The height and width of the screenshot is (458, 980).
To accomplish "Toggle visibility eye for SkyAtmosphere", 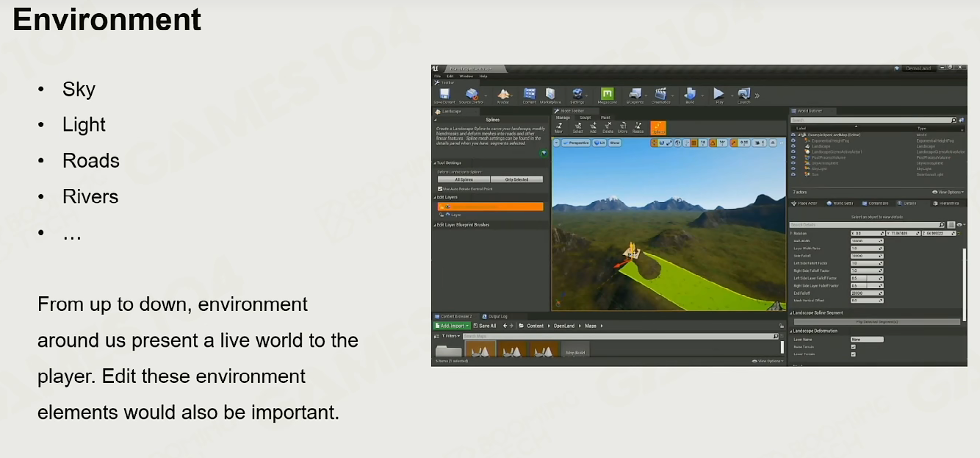I will pyautogui.click(x=793, y=163).
